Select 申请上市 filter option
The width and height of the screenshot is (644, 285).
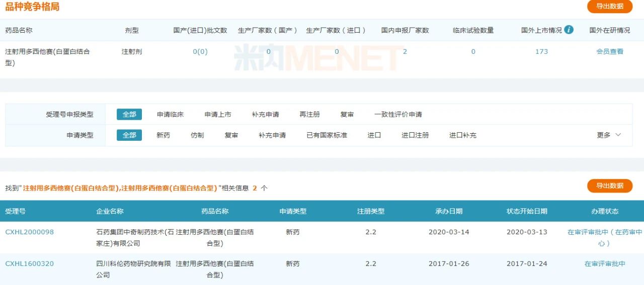[218, 115]
